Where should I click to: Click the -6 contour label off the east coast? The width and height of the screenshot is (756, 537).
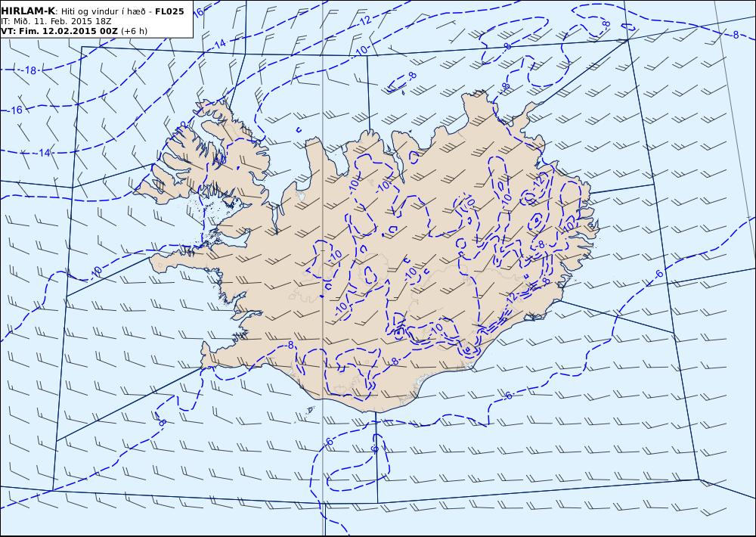coord(659,274)
